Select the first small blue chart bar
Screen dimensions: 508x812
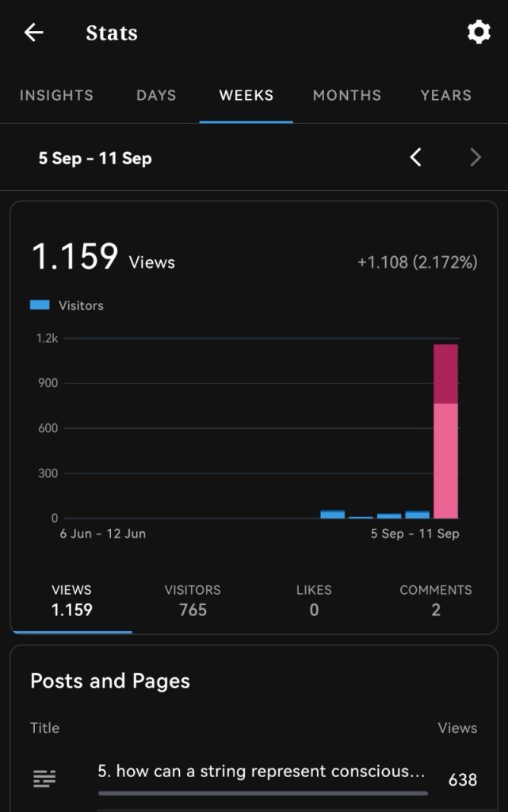pyautogui.click(x=332, y=514)
